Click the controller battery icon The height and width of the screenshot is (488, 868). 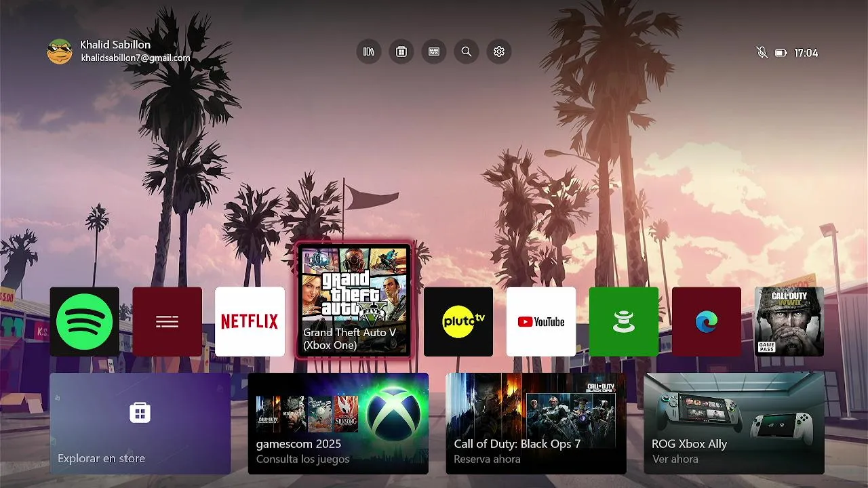coord(781,53)
